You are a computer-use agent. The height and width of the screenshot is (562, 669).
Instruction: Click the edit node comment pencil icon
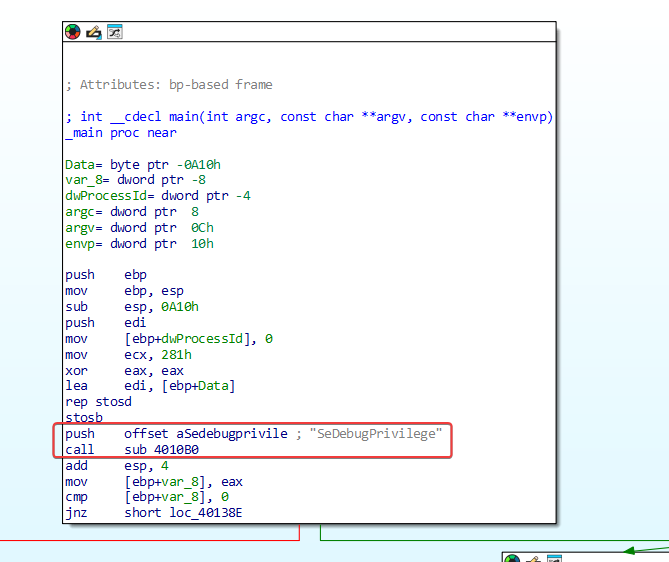pyautogui.click(x=94, y=32)
